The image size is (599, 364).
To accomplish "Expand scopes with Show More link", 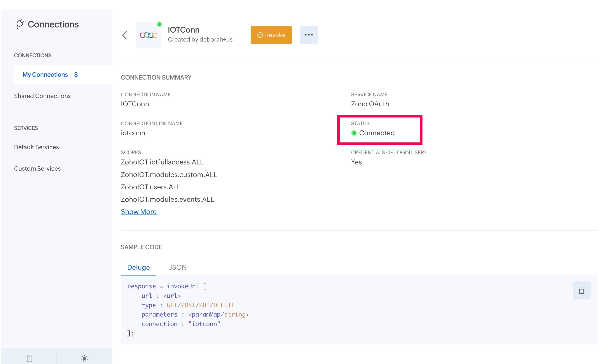I will [x=139, y=212].
